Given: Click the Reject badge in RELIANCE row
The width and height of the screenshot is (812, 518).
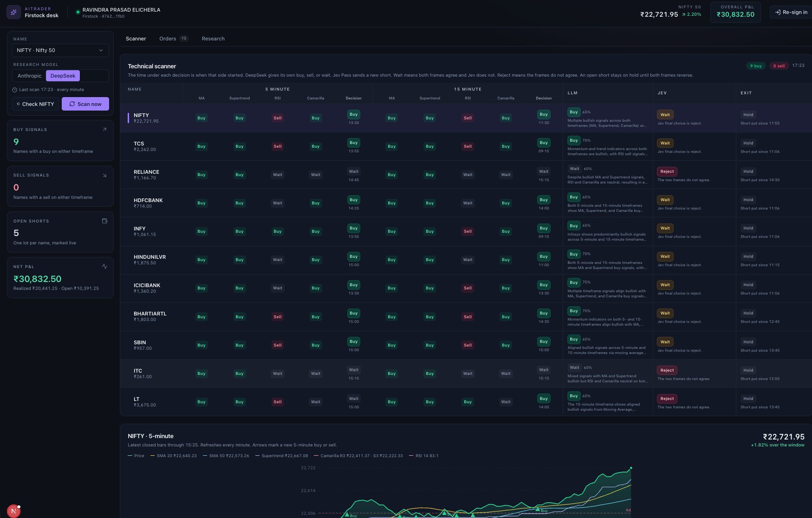Looking at the screenshot, I should [667, 171].
